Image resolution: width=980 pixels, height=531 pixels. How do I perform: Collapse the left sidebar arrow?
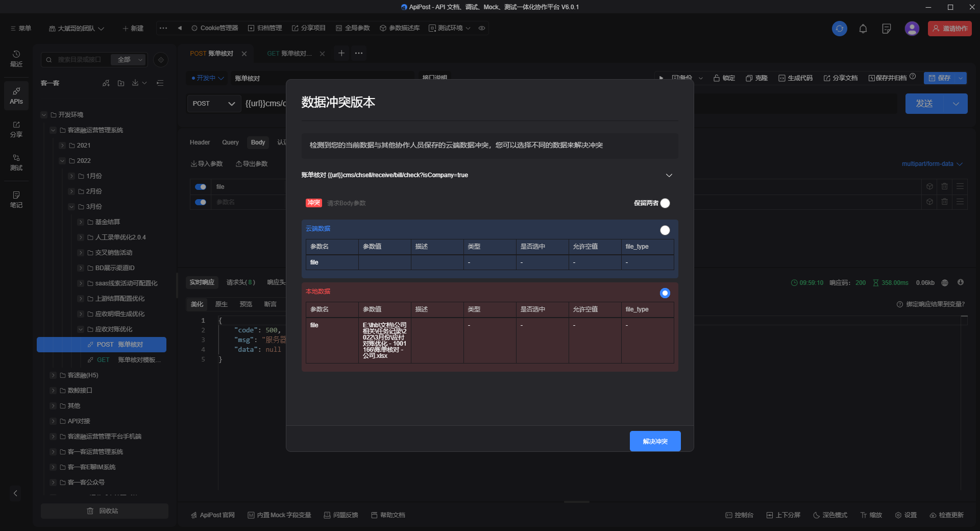click(15, 493)
